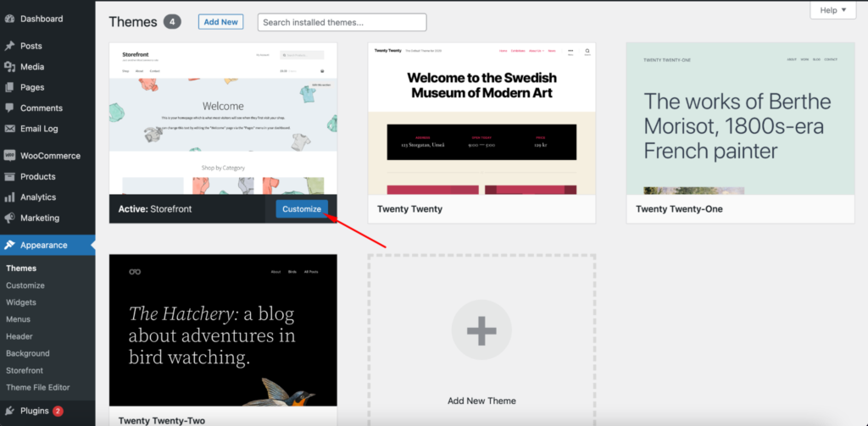Click the Email Log envelope icon
This screenshot has width=868, height=426.
[9, 129]
